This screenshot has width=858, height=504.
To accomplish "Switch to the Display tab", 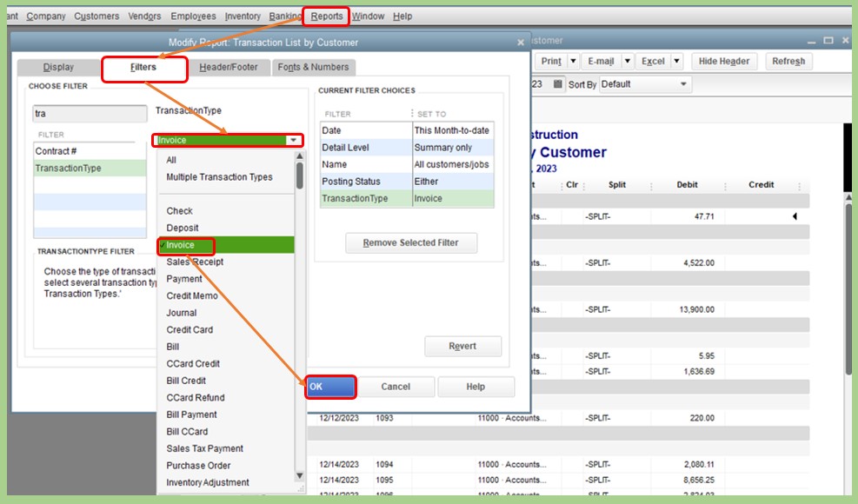I will click(x=58, y=67).
